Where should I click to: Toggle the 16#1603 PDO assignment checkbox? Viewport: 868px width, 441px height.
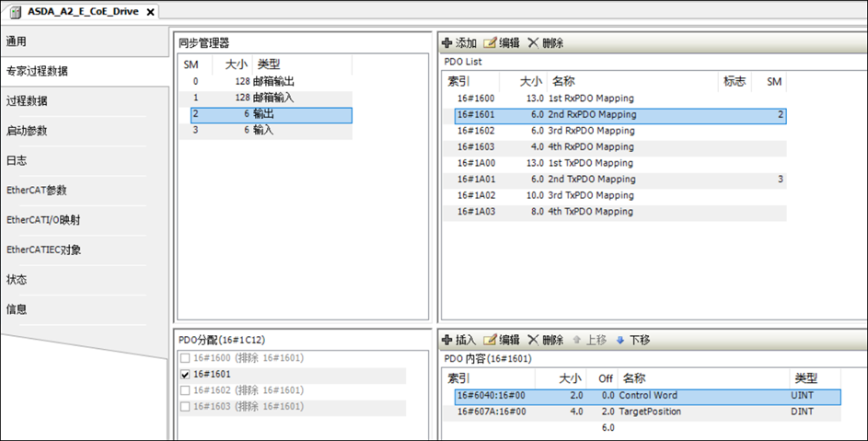[185, 406]
